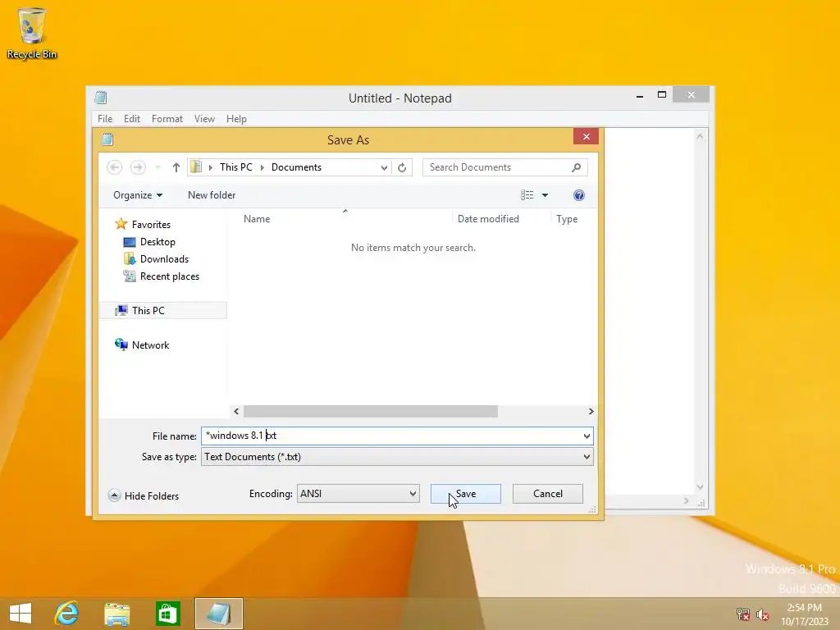Open Downloads in navigation pane
The height and width of the screenshot is (630, 840).
(164, 258)
